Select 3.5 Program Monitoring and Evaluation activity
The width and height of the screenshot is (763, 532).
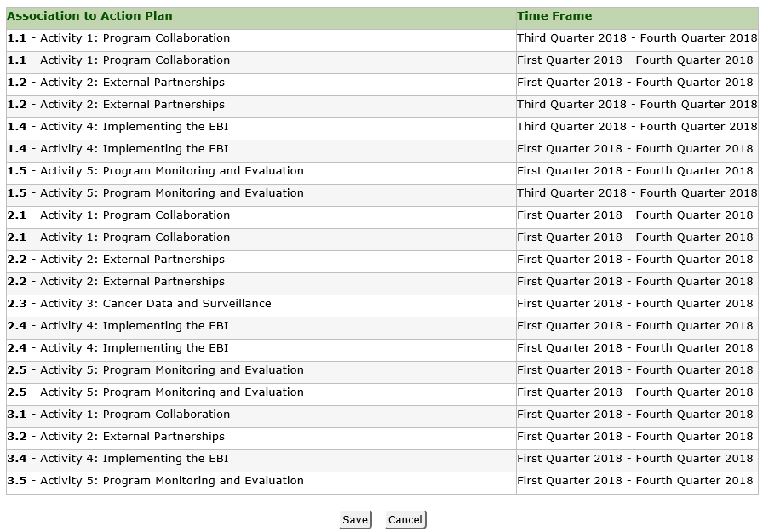pyautogui.click(x=155, y=481)
